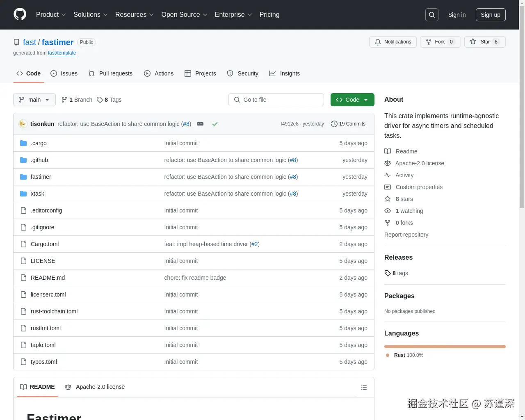Viewport: 525px width, 420px height.
Task: Switch to the Pull requests tab
Action: pos(110,73)
